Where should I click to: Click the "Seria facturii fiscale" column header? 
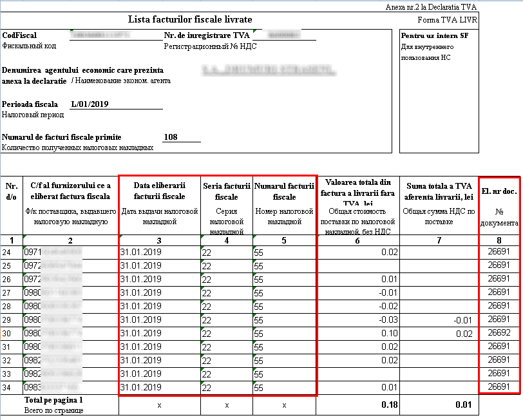227,191
